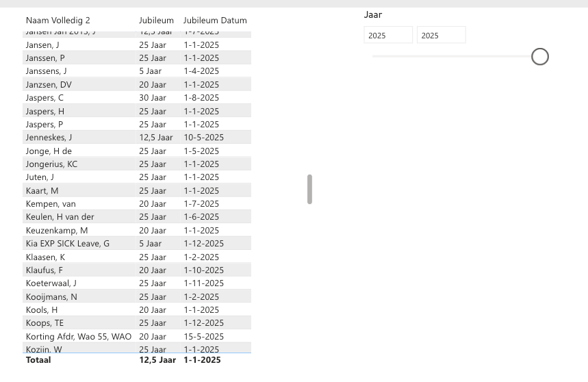
Task: Click the Jaar slicer title
Action: [373, 14]
